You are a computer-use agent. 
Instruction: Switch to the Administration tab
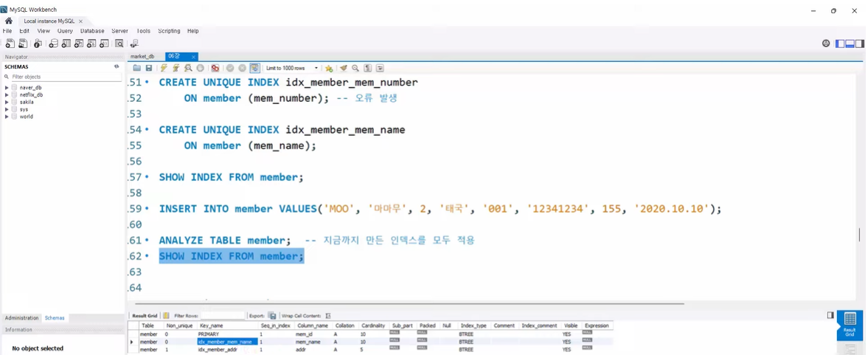(x=22, y=318)
